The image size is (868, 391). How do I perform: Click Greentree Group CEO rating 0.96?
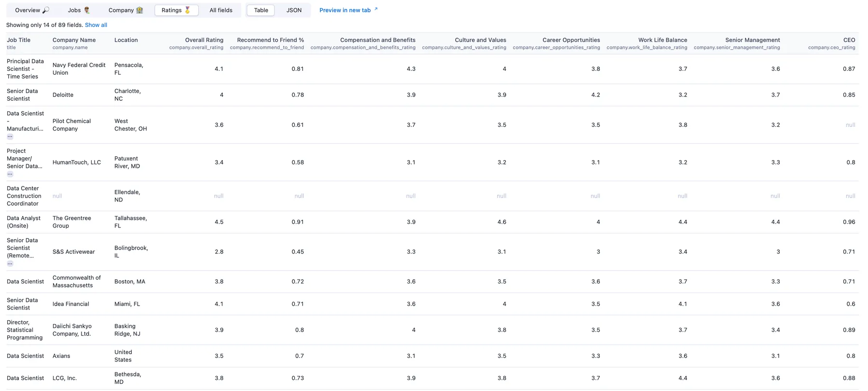coord(849,222)
